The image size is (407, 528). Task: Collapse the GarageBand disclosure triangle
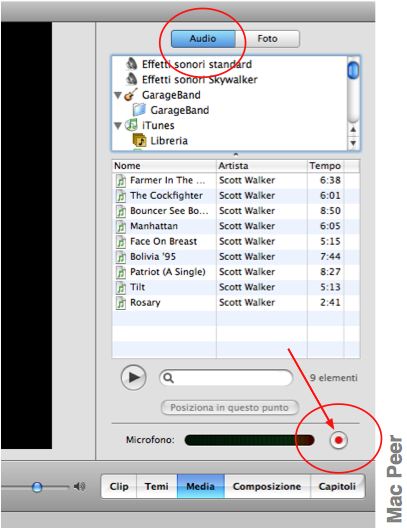click(118, 95)
